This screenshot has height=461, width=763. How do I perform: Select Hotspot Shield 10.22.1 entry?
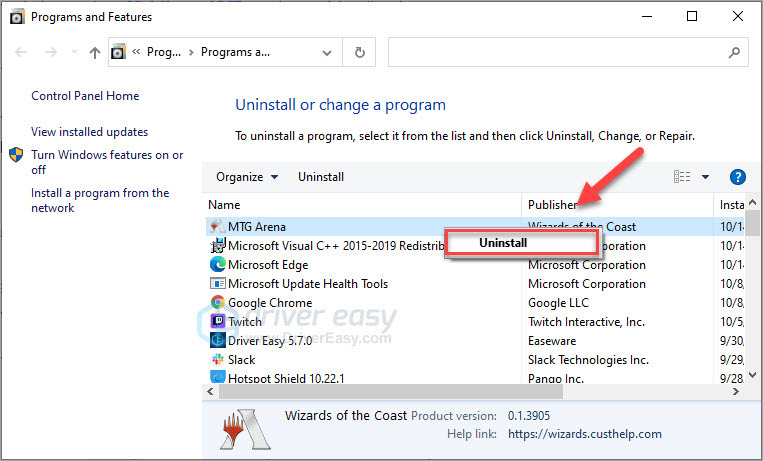click(x=286, y=378)
